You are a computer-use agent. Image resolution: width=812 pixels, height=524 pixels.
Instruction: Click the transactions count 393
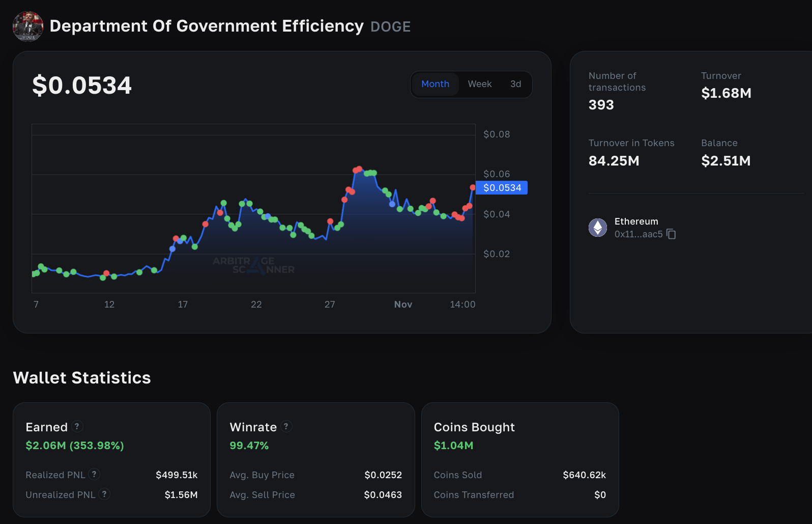click(x=601, y=105)
